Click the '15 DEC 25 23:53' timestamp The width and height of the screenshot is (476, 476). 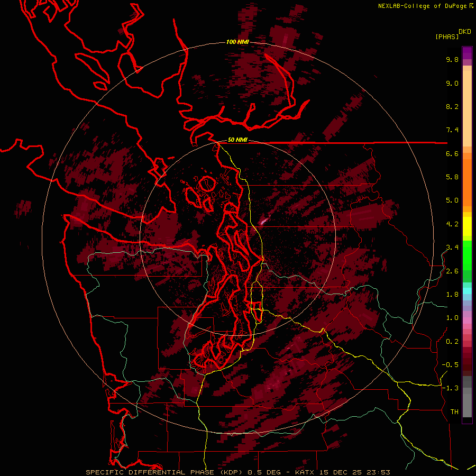[x=354, y=472]
